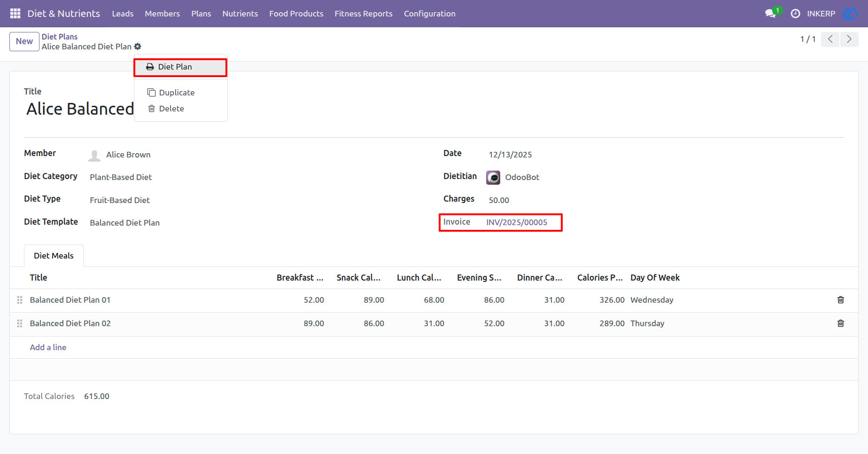The image size is (868, 454).
Task: Open the chat messages icon
Action: click(770, 14)
